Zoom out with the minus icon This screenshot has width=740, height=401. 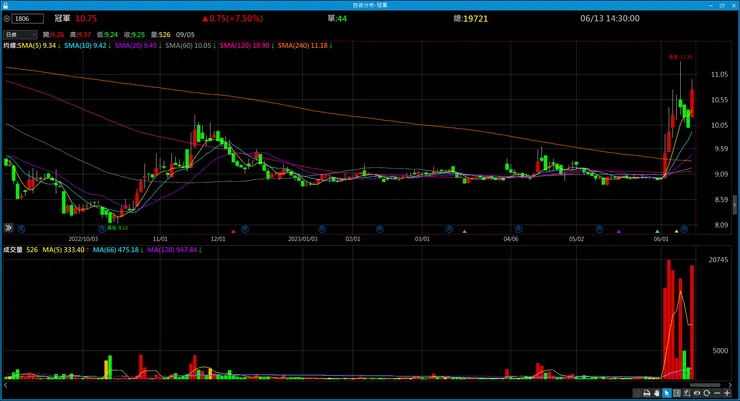[x=717, y=393]
